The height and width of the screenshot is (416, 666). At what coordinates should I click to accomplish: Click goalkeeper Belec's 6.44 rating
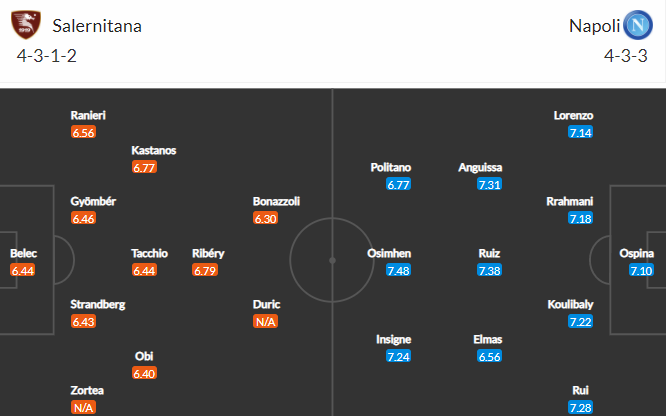[x=23, y=270]
